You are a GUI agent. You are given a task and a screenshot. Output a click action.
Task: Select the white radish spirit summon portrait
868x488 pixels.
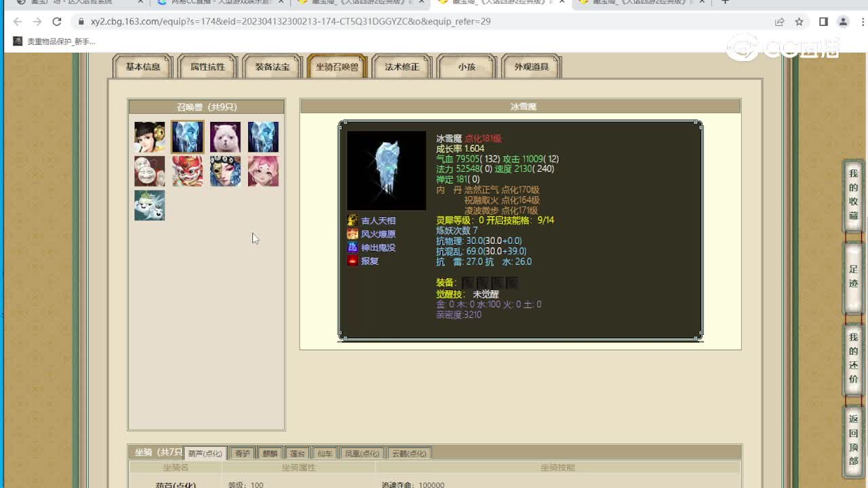coord(149,205)
